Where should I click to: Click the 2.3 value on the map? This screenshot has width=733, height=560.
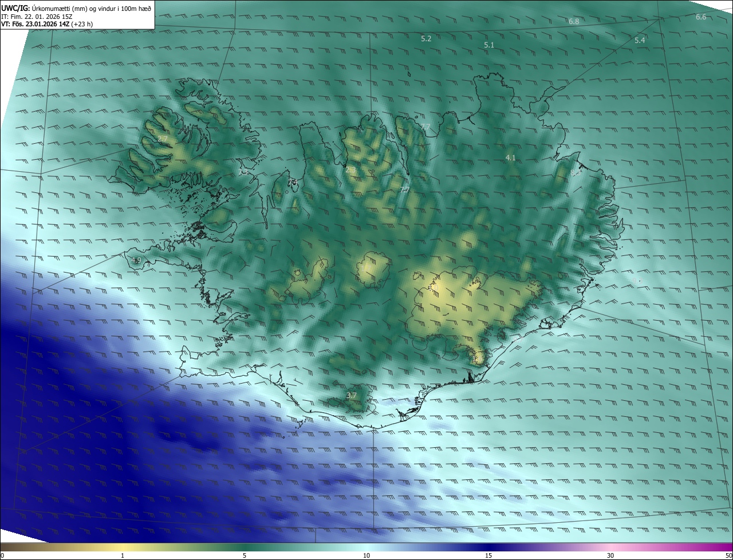pos(351,169)
